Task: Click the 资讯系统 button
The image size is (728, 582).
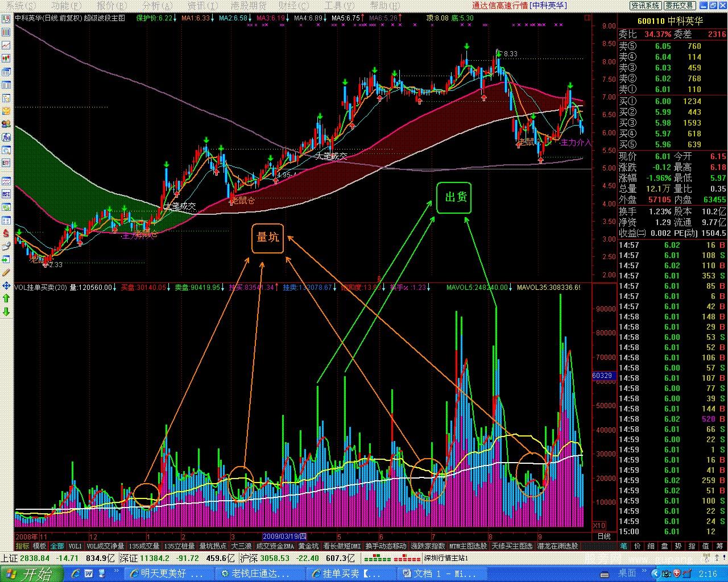Action: (x=646, y=5)
